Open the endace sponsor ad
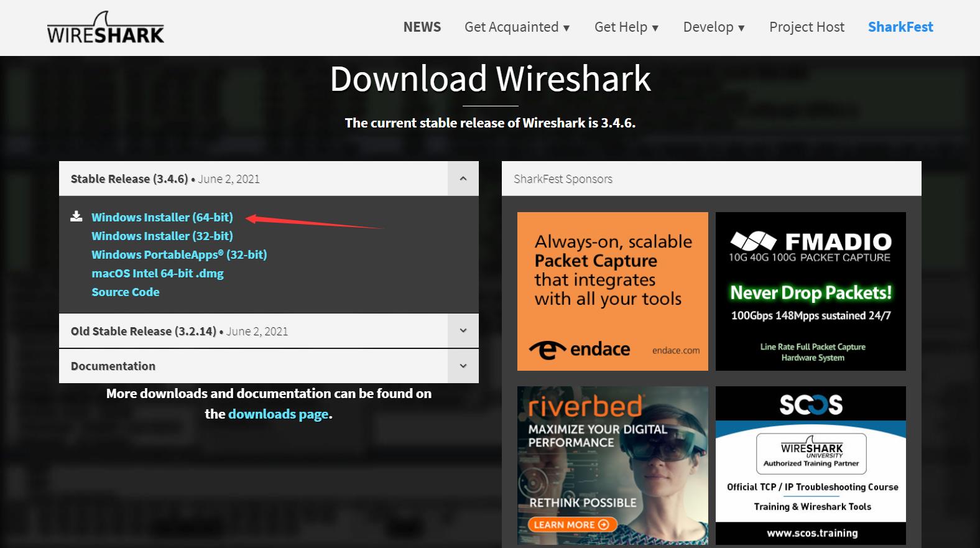Viewport: 980px width, 548px height. pyautogui.click(x=612, y=291)
